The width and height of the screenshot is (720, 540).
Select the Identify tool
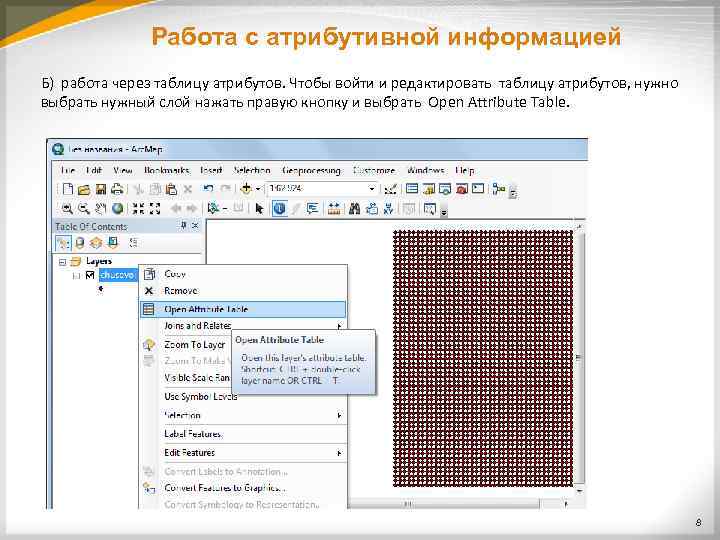280,209
